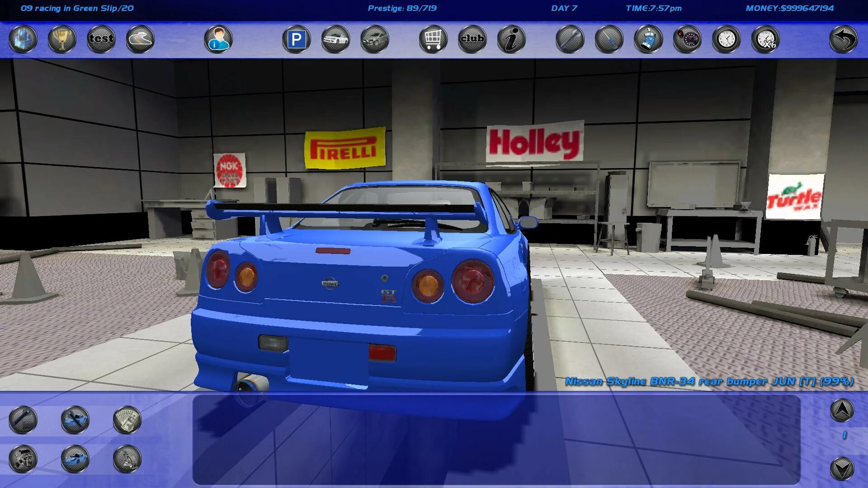This screenshot has width=868, height=488.
Task: Click the city buildings icon
Action: (x=23, y=39)
